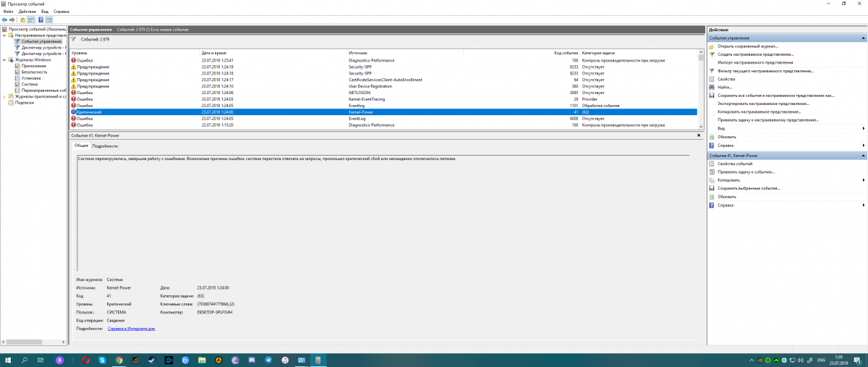Open taskbar search magnifier
The height and width of the screenshot is (367, 868).
point(25,360)
